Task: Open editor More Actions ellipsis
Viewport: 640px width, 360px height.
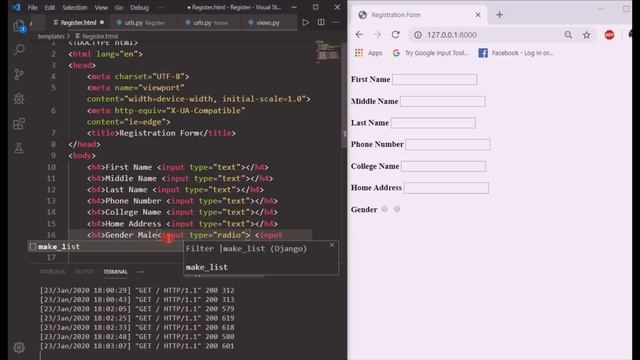Action: (x=336, y=22)
